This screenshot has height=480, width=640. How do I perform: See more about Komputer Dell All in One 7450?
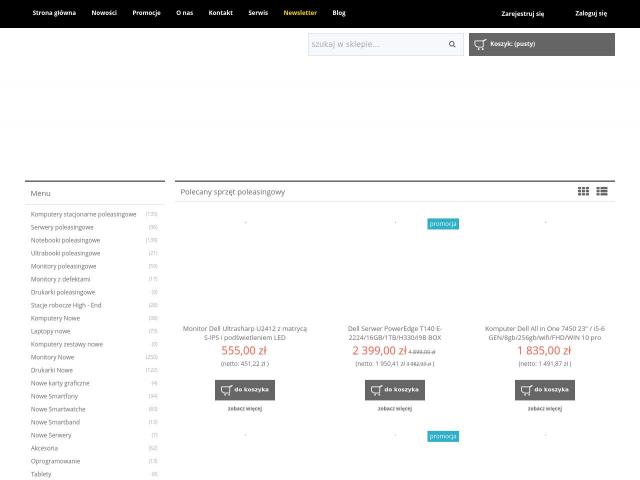(x=545, y=408)
